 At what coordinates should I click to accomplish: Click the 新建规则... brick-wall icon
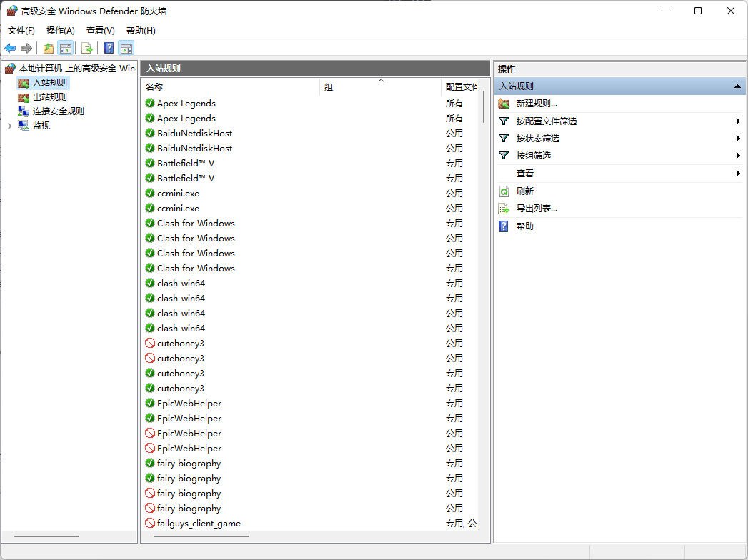tap(504, 104)
